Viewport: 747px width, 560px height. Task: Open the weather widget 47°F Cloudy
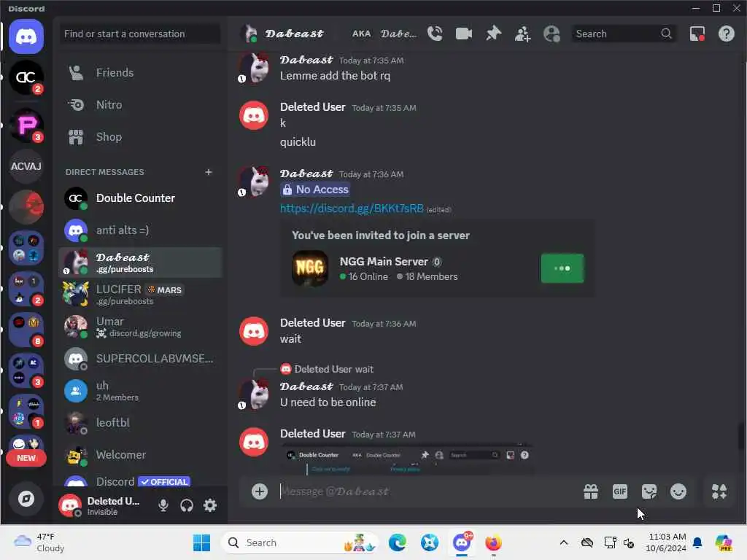point(39,542)
